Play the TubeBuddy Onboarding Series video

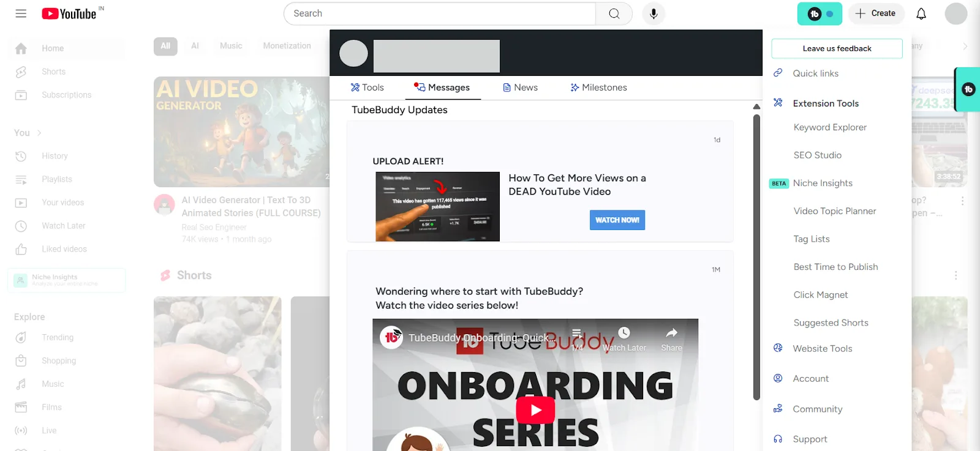(535, 410)
